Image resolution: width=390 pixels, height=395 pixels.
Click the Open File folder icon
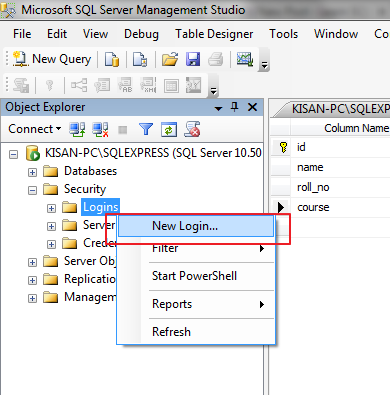pos(170,60)
